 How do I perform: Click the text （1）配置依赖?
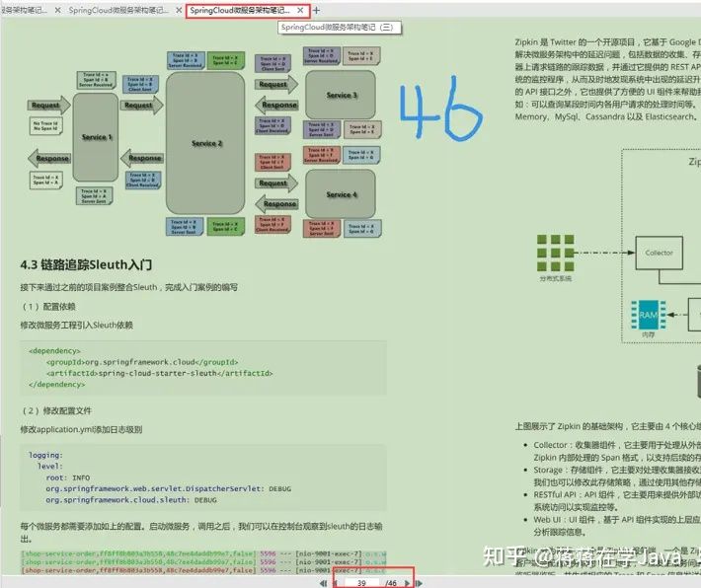pos(48,307)
